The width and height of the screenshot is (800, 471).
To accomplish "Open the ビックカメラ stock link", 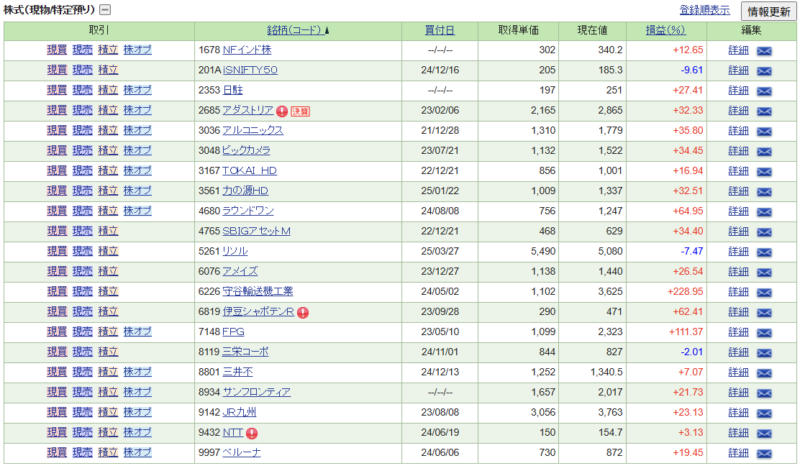I will click(x=246, y=151).
